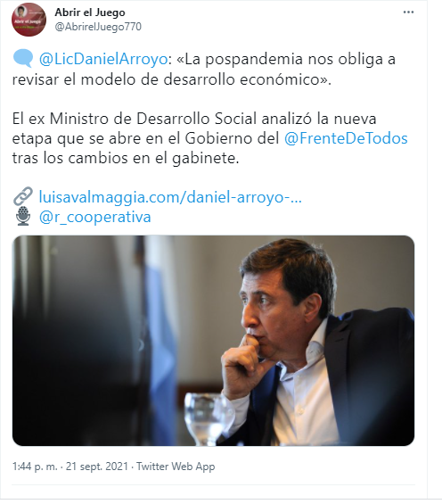Click the chain link emoji
The width and height of the screenshot is (442, 504).
[23, 196]
